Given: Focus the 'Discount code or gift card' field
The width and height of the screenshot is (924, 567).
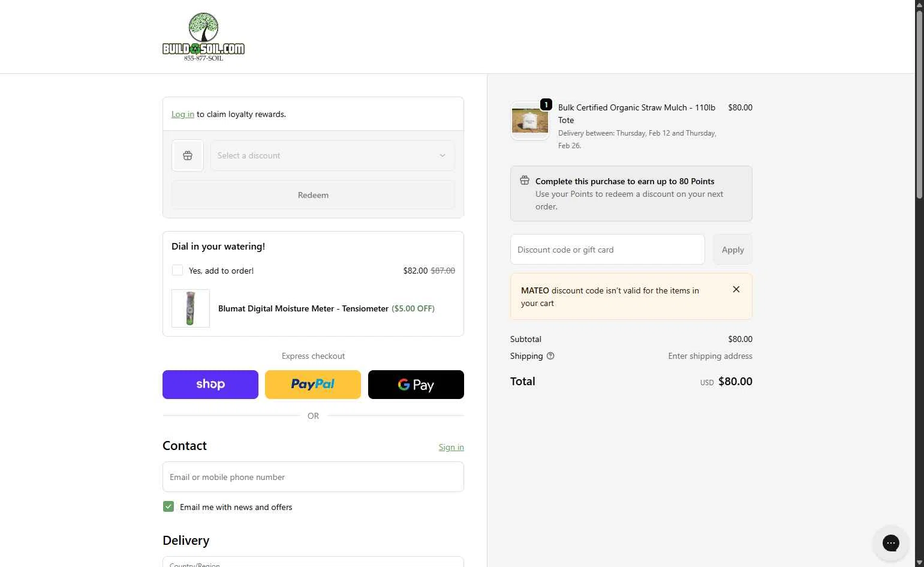Looking at the screenshot, I should [607, 250].
